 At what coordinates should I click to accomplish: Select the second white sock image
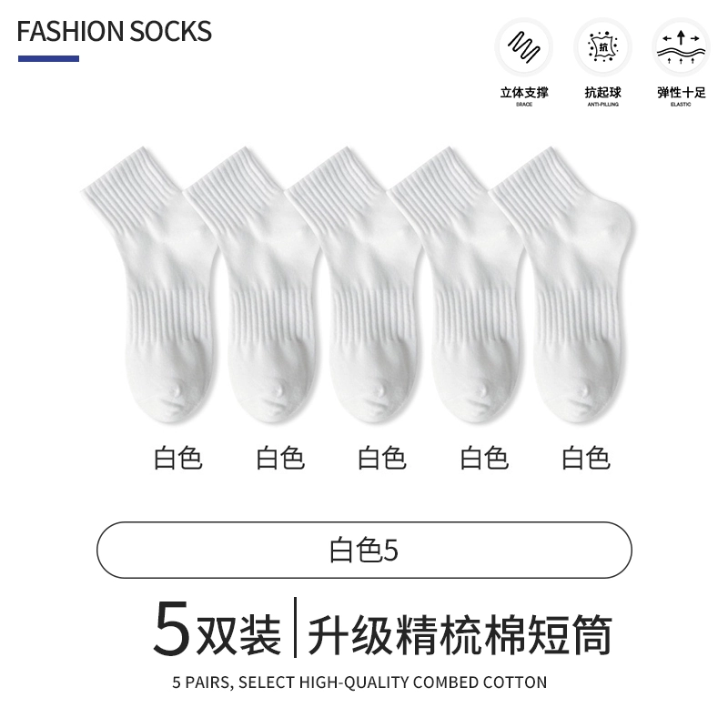[253, 285]
